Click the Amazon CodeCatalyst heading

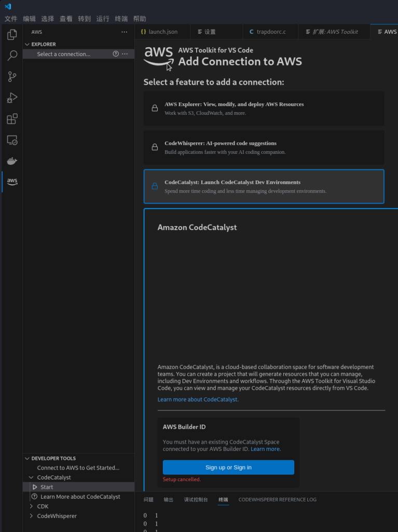coord(197,228)
